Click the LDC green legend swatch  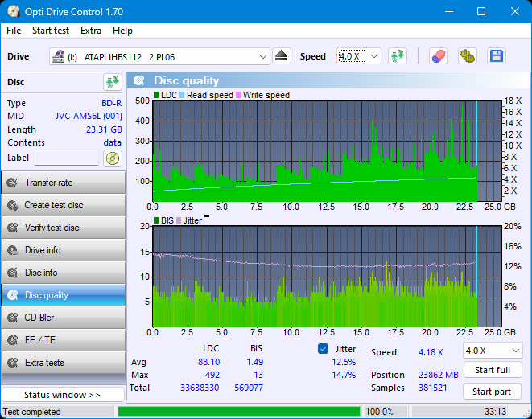(156, 95)
